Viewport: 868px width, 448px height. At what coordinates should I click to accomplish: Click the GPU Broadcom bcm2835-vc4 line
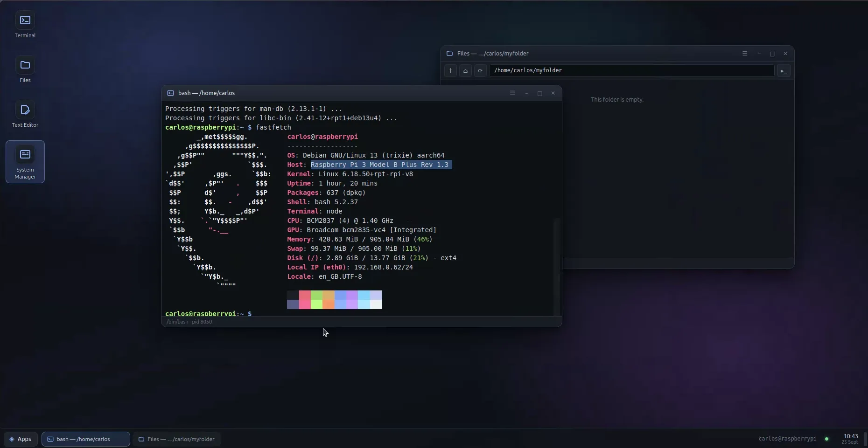(362, 230)
